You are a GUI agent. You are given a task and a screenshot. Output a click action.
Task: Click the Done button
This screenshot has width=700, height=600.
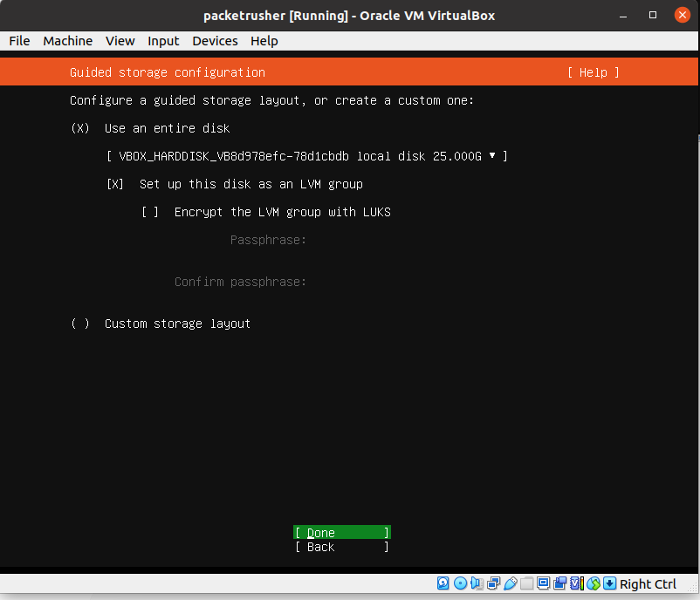[x=340, y=532]
